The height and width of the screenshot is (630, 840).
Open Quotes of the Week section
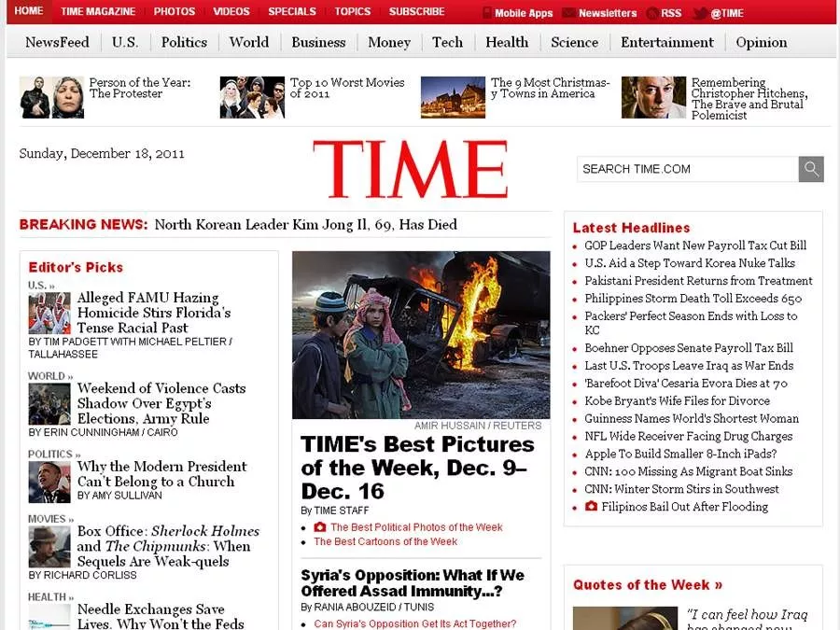648,584
